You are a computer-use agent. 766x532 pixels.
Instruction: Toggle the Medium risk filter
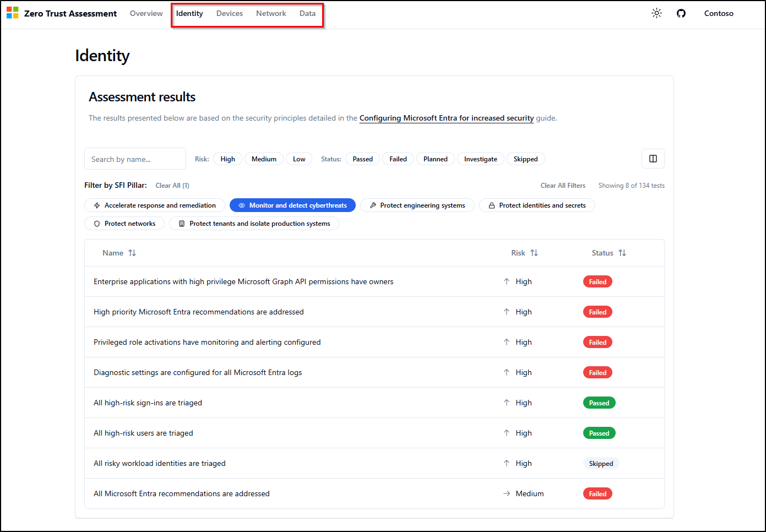click(264, 159)
